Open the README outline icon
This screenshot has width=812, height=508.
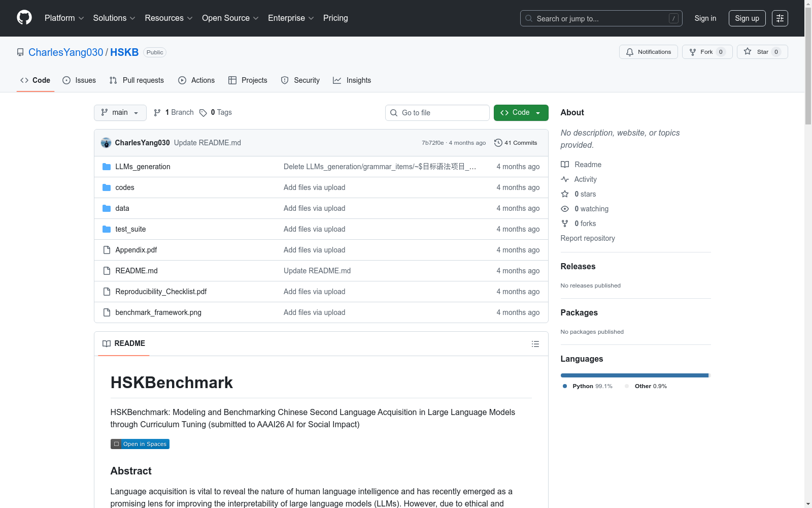click(535, 344)
